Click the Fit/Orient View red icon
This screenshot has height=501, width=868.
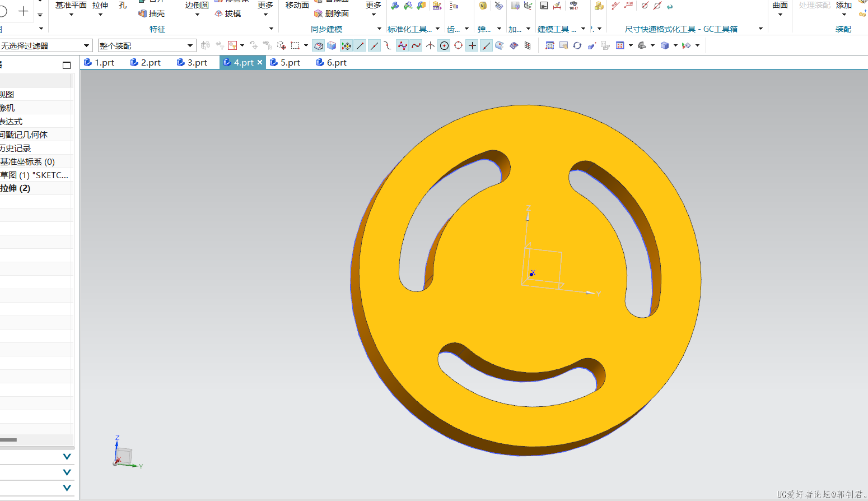click(620, 45)
